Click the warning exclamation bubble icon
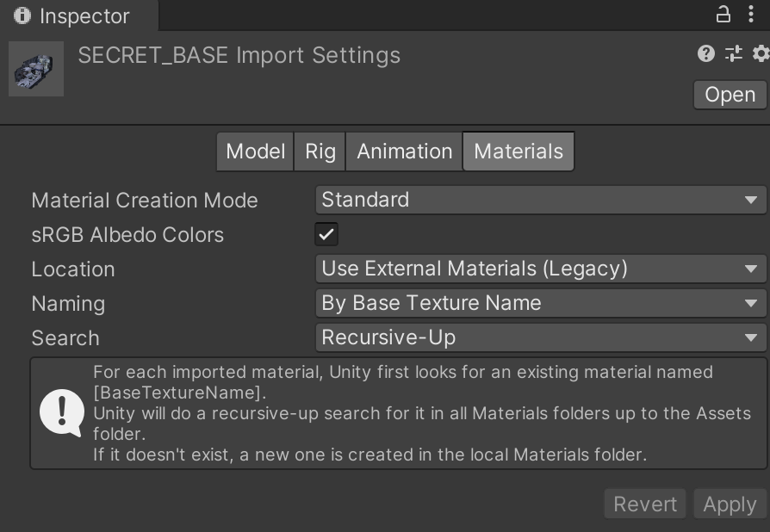Image resolution: width=770 pixels, height=532 pixels. [x=62, y=412]
